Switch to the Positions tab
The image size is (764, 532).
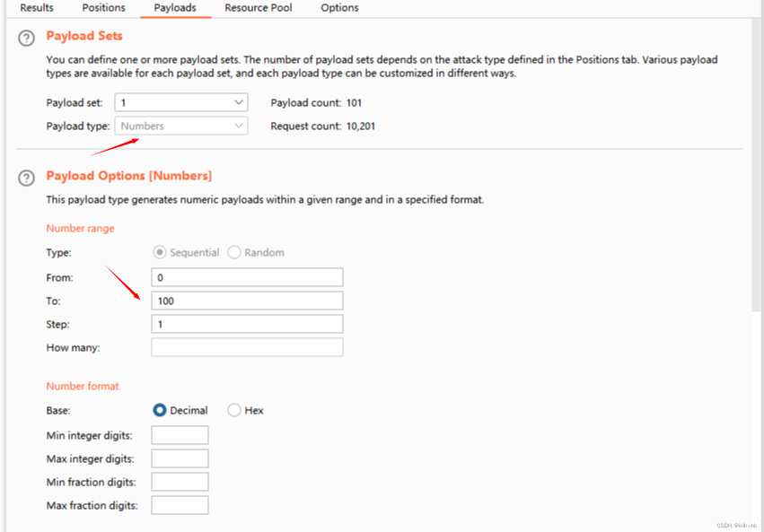tap(103, 8)
